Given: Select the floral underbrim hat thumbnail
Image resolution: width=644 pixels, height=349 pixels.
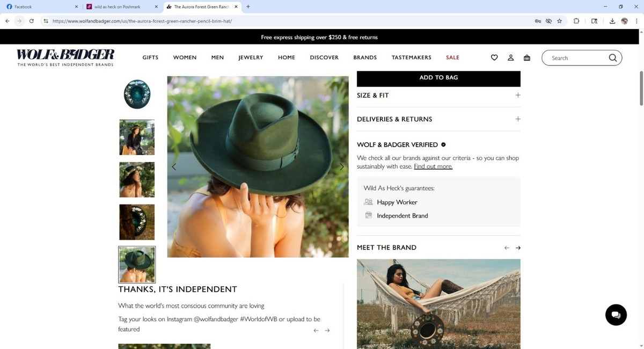Looking at the screenshot, I should click(x=137, y=222).
